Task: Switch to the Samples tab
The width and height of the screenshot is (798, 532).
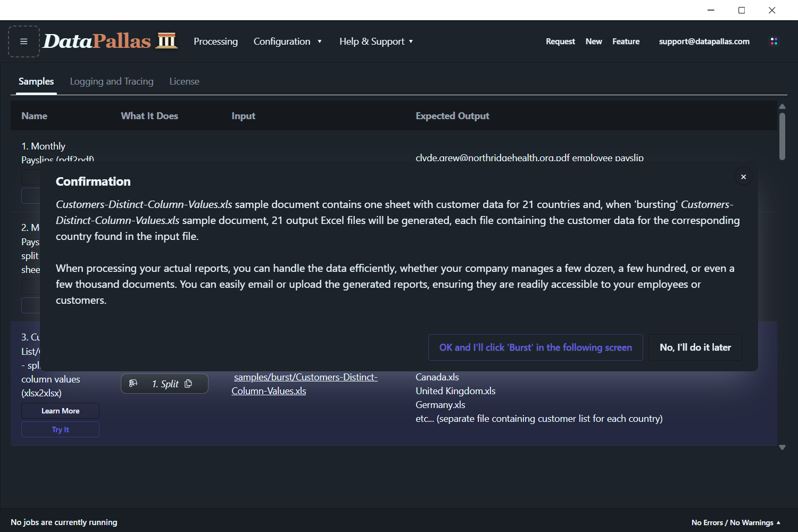Action: tap(36, 81)
